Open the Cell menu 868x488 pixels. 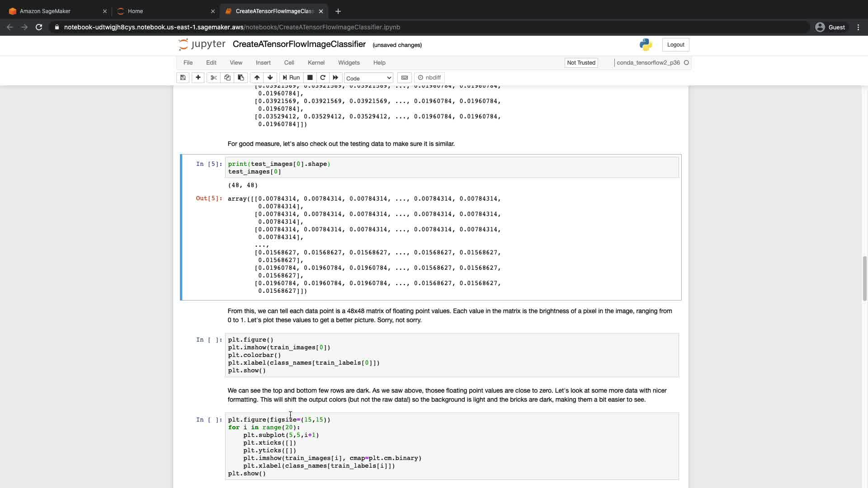pos(289,63)
